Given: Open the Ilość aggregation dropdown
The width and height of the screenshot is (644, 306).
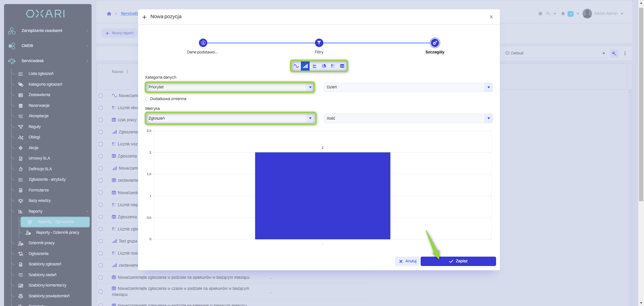Looking at the screenshot, I should pyautogui.click(x=408, y=118).
